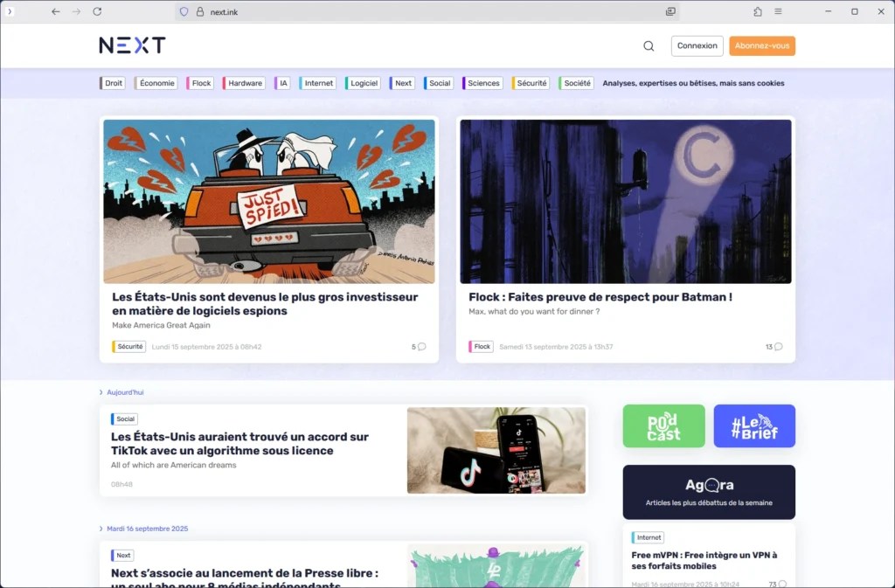Open the browser extensions puzzle icon

[758, 11]
